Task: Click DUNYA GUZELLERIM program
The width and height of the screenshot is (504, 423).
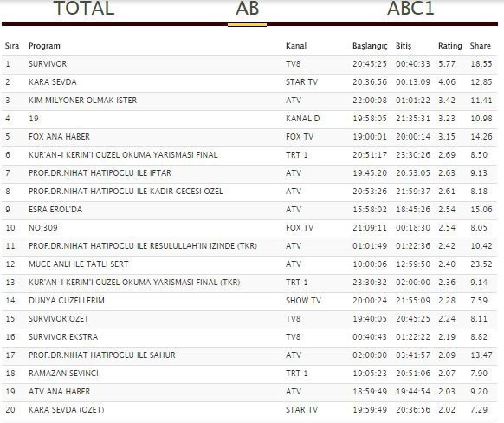Action: tap(67, 300)
